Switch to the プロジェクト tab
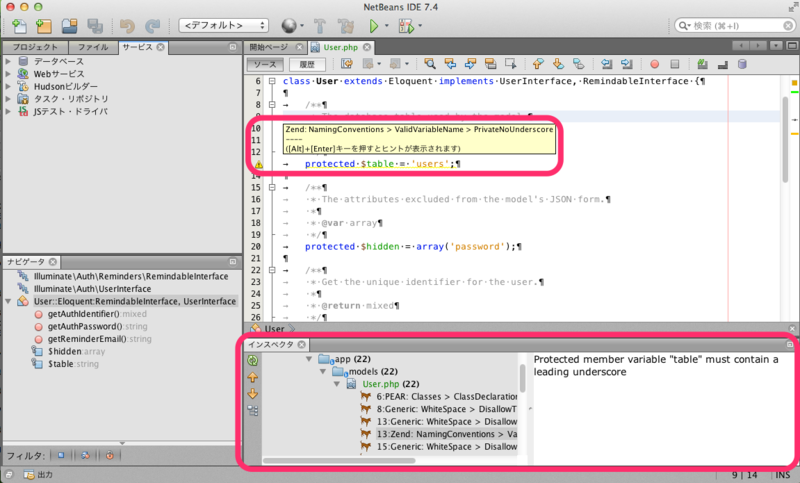800x483 pixels. pyautogui.click(x=35, y=47)
